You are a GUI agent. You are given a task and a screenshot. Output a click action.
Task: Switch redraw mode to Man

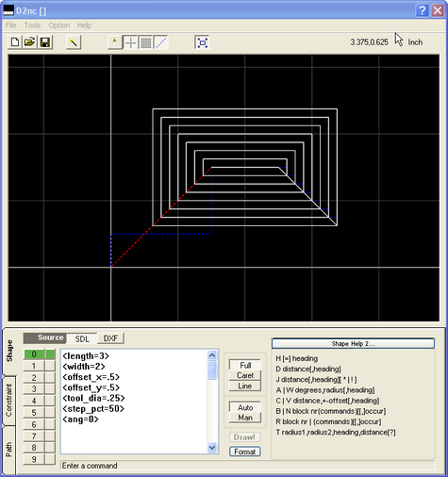[x=245, y=418]
